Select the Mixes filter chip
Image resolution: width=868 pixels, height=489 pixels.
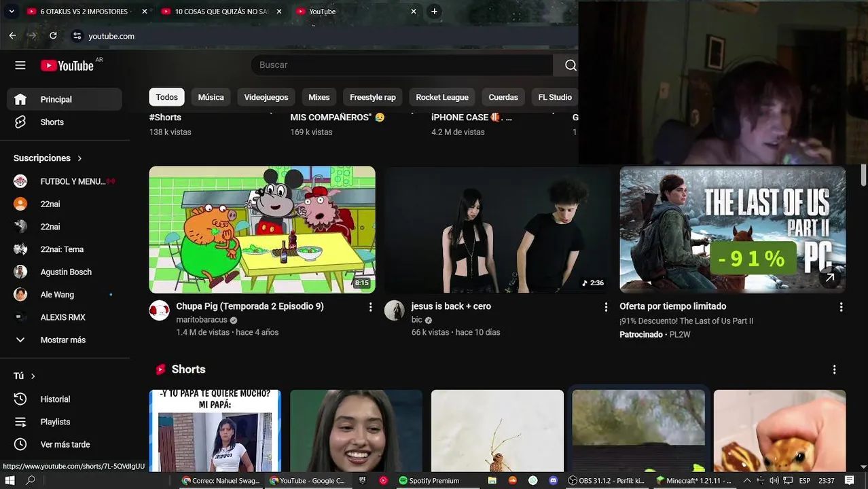click(319, 97)
